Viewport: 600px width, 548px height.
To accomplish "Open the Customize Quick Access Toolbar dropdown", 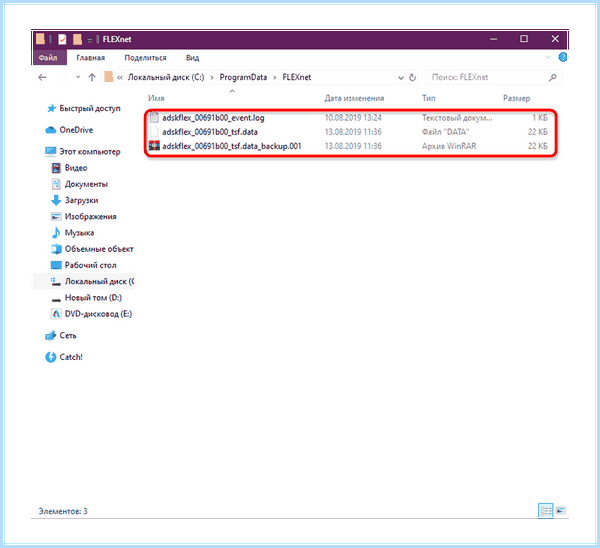I will coord(90,40).
